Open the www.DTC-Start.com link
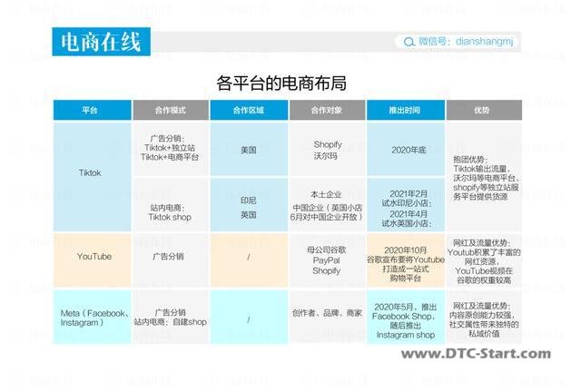 click(x=476, y=354)
